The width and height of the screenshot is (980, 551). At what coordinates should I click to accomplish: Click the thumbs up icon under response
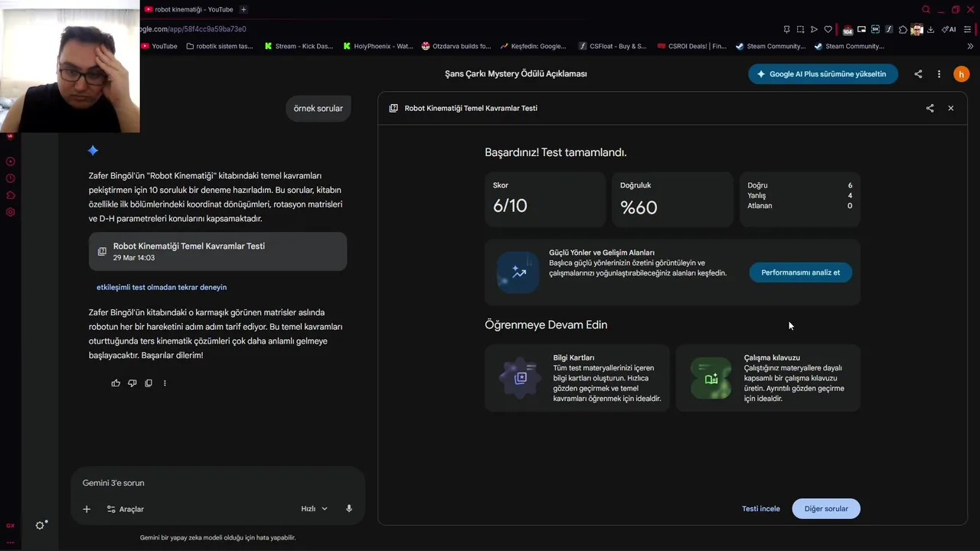click(x=116, y=383)
